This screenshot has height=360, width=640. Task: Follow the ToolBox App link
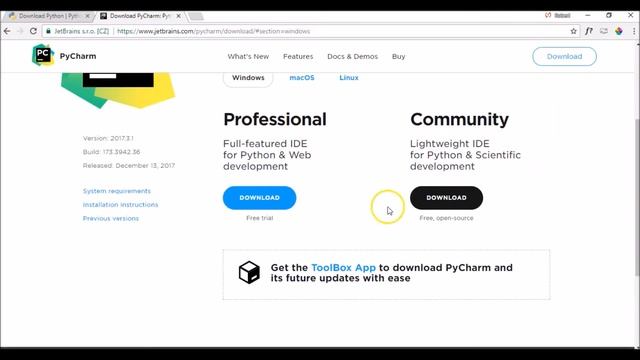pyautogui.click(x=343, y=267)
